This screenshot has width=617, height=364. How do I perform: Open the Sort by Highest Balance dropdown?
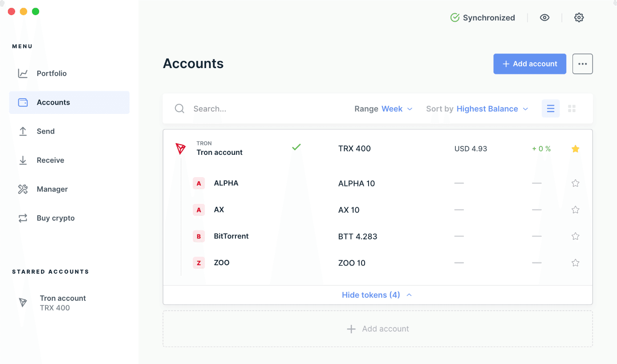(477, 109)
